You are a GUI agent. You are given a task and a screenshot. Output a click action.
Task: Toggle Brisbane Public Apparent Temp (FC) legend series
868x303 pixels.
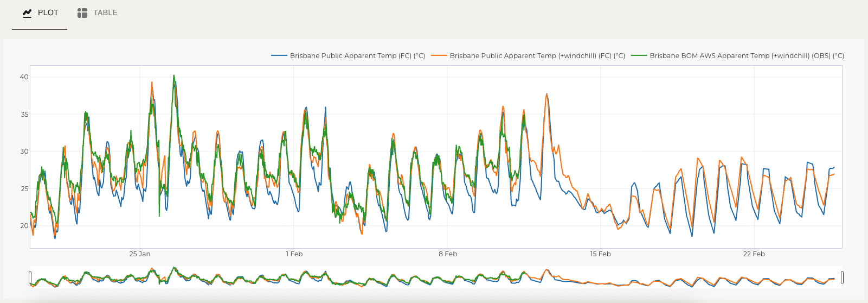357,56
